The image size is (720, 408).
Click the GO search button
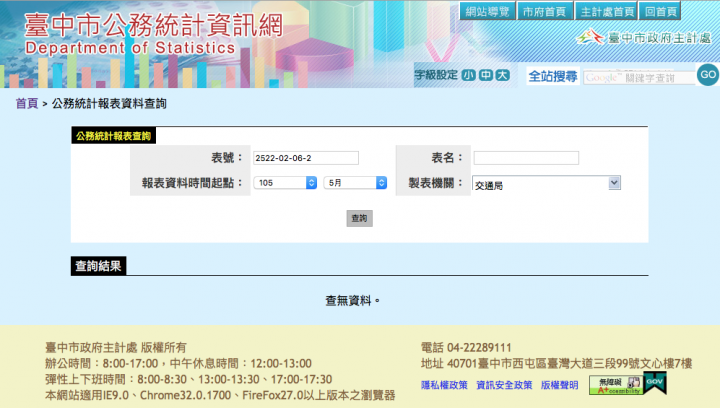click(708, 75)
